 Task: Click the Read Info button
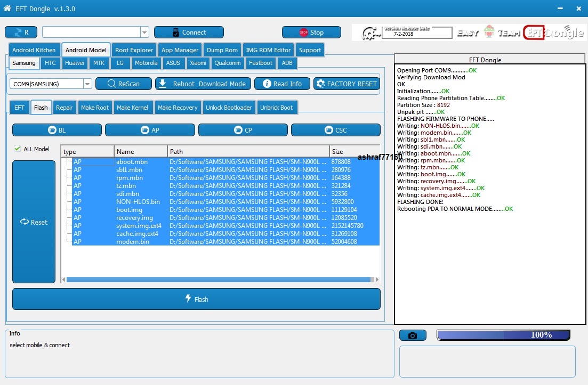[282, 84]
